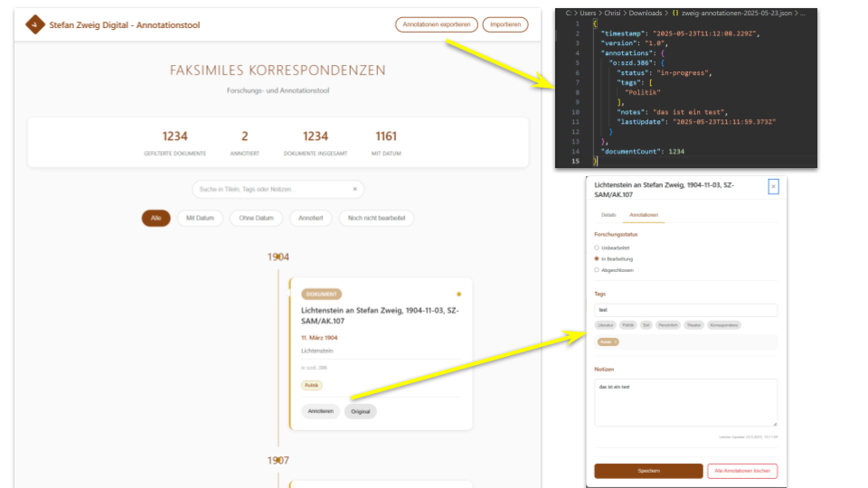Add the suggested Korrespondenz tag

click(x=724, y=325)
